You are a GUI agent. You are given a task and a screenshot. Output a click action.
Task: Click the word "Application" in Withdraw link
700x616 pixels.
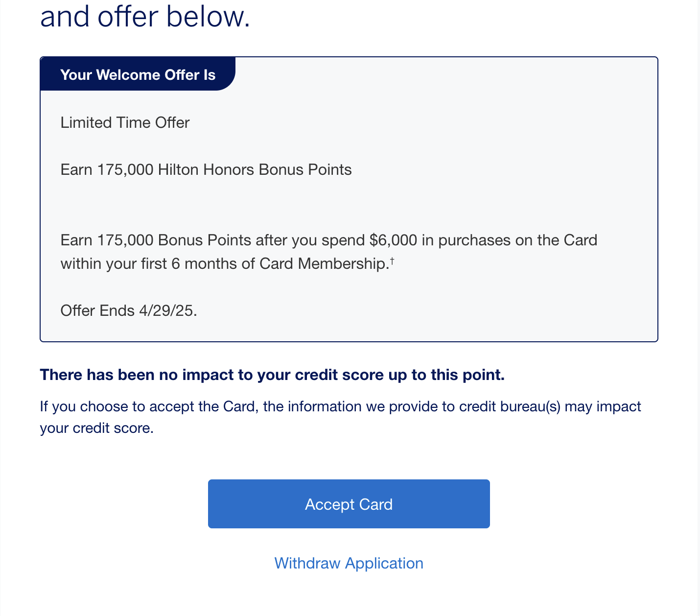[x=384, y=563]
